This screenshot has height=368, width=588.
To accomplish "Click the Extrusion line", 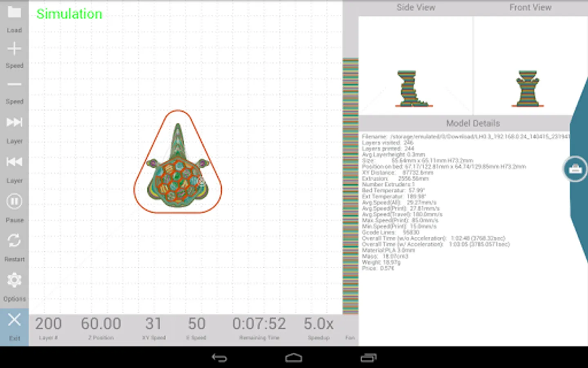I will tap(395, 178).
